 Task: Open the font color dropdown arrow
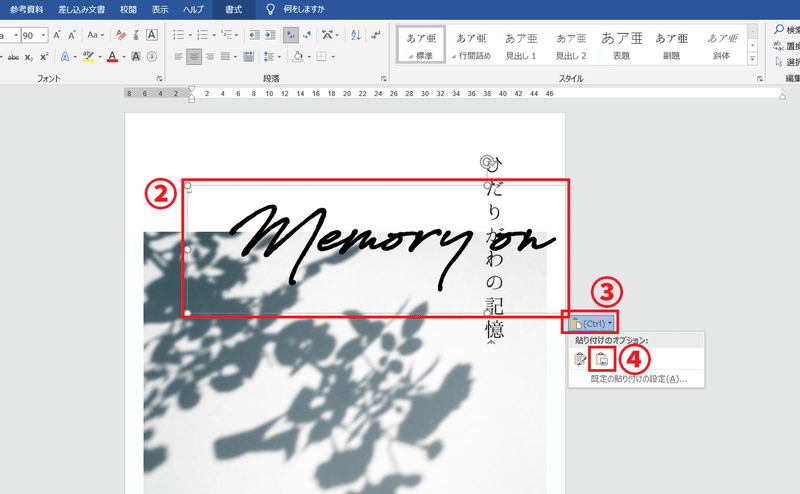[124, 57]
